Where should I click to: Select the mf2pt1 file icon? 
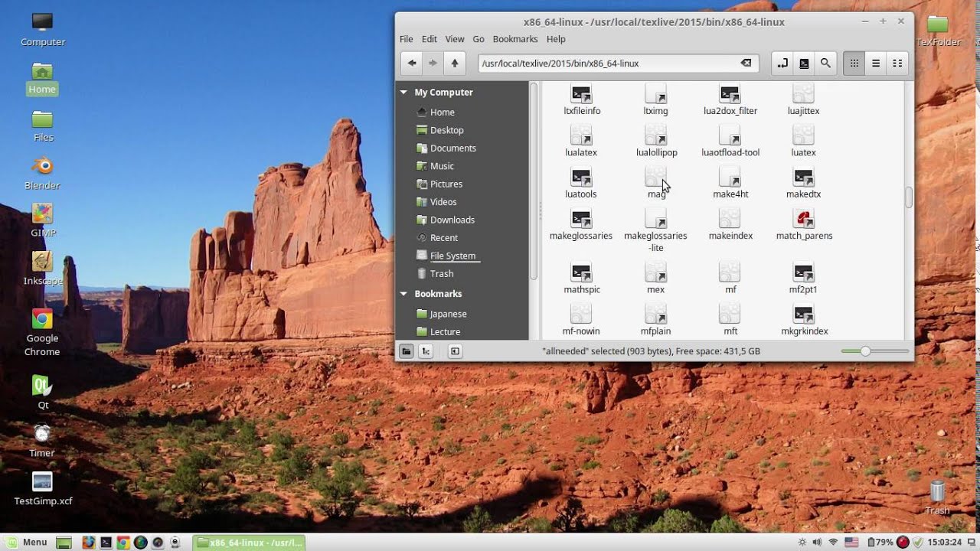pyautogui.click(x=803, y=272)
